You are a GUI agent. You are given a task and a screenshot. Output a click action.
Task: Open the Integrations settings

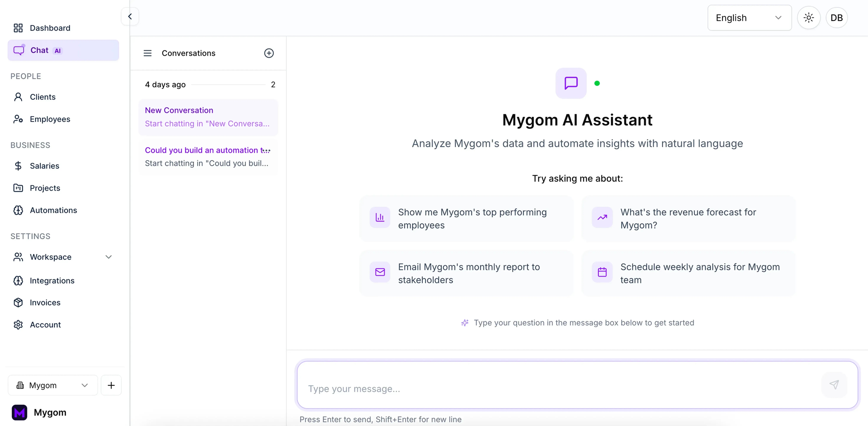coord(52,281)
